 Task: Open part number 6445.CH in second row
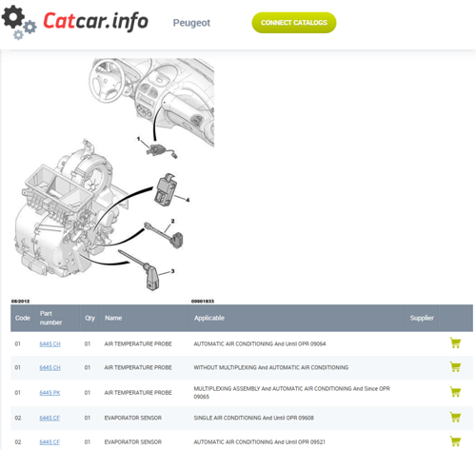(50, 368)
